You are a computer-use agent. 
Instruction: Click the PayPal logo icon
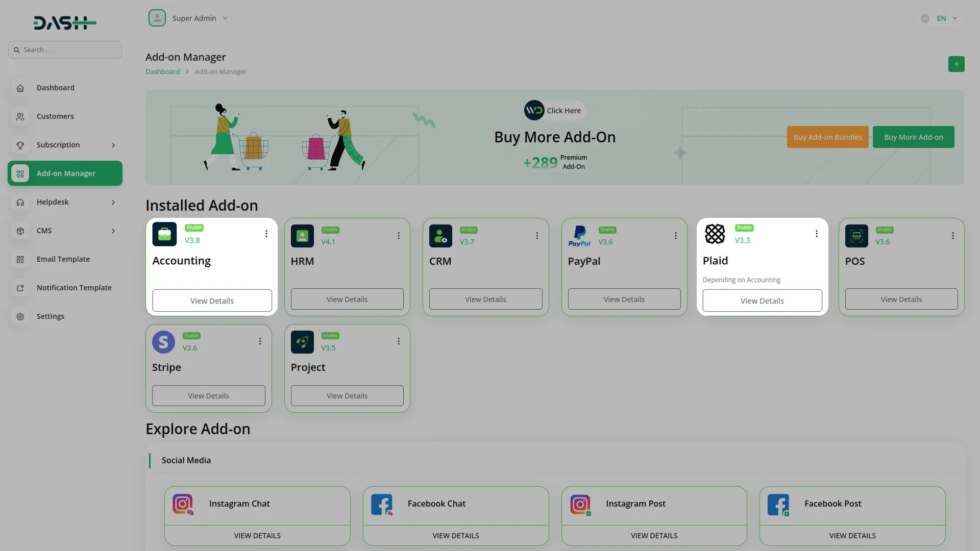pos(579,236)
